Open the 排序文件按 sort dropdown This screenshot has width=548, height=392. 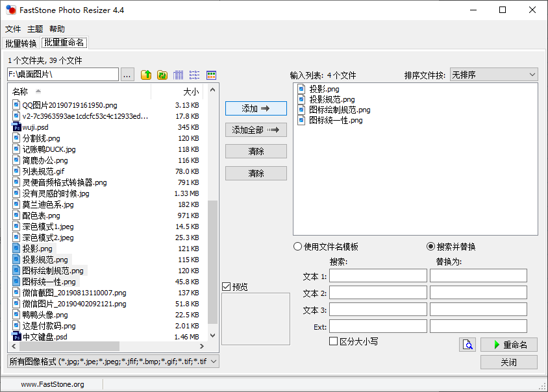tap(493, 75)
